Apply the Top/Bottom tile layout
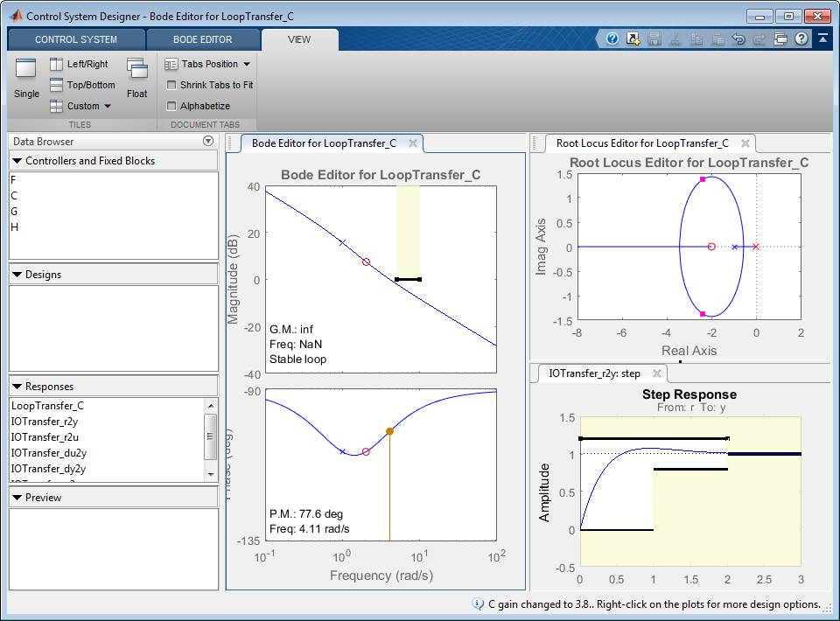 tap(81, 85)
